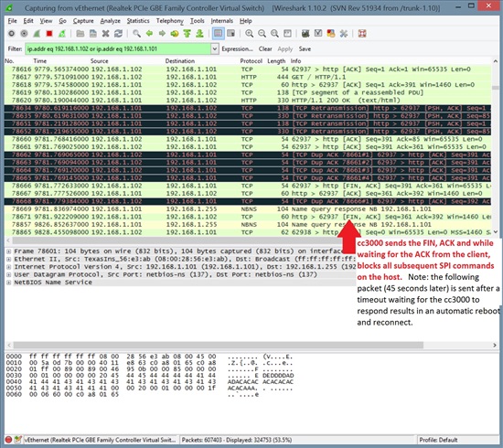Stop the running capture
Screen dimensions: 503x448
49,33
